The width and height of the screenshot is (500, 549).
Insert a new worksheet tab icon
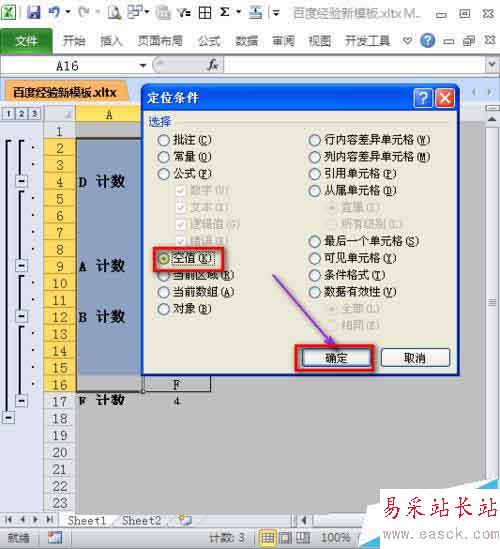(x=185, y=520)
